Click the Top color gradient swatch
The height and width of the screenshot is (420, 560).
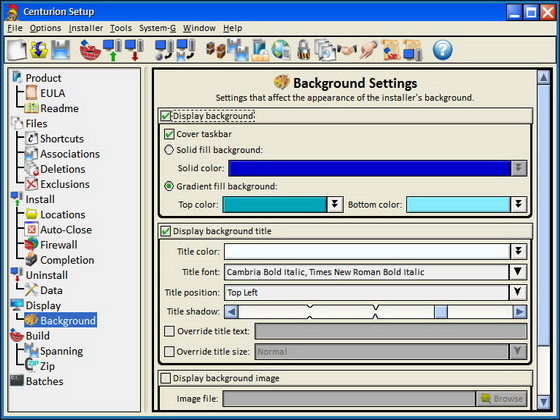[x=274, y=205]
